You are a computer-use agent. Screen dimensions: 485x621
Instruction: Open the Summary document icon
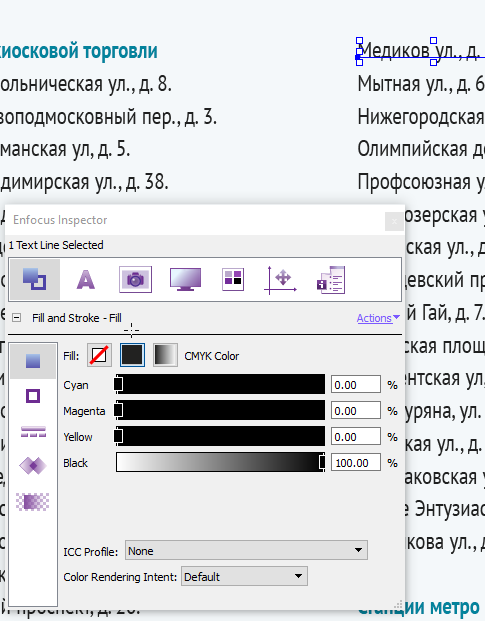coord(331,280)
